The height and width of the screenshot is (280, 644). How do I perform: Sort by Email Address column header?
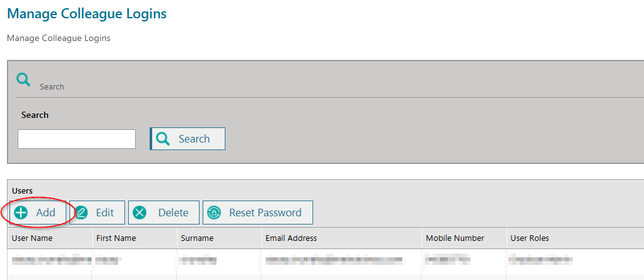(x=291, y=238)
